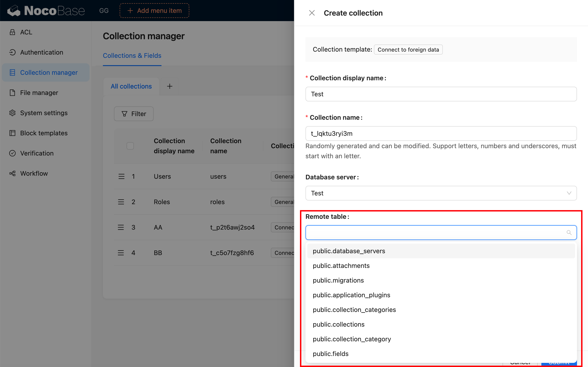Close the Create collection drawer

pyautogui.click(x=312, y=13)
